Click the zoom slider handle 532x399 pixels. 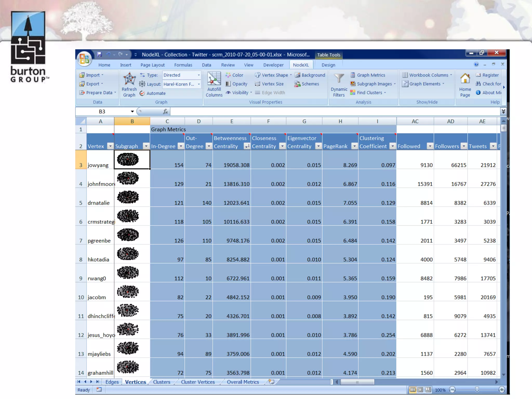(x=477, y=390)
